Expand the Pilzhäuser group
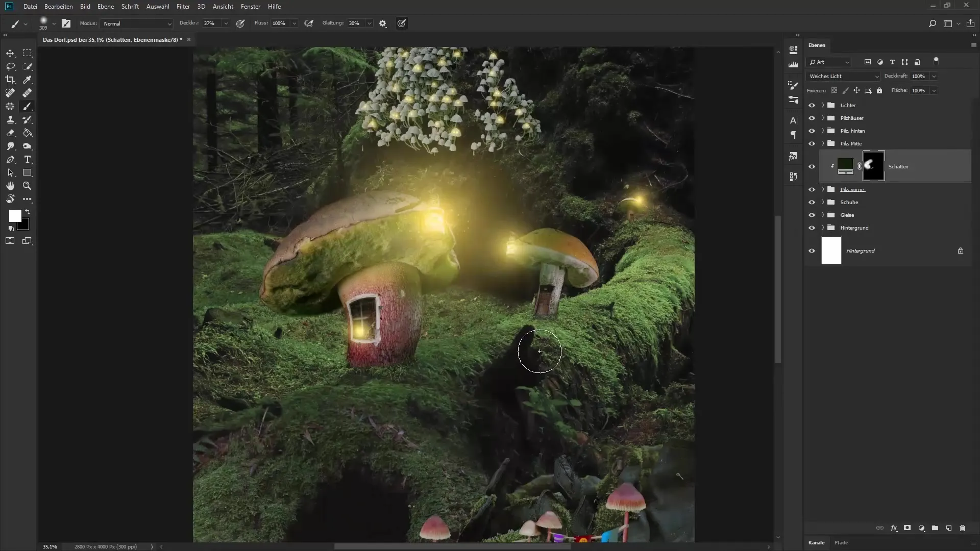 click(823, 118)
